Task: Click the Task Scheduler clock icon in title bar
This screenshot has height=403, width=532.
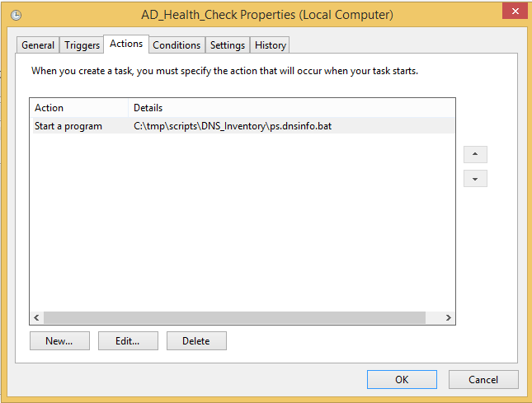Action: pyautogui.click(x=16, y=15)
